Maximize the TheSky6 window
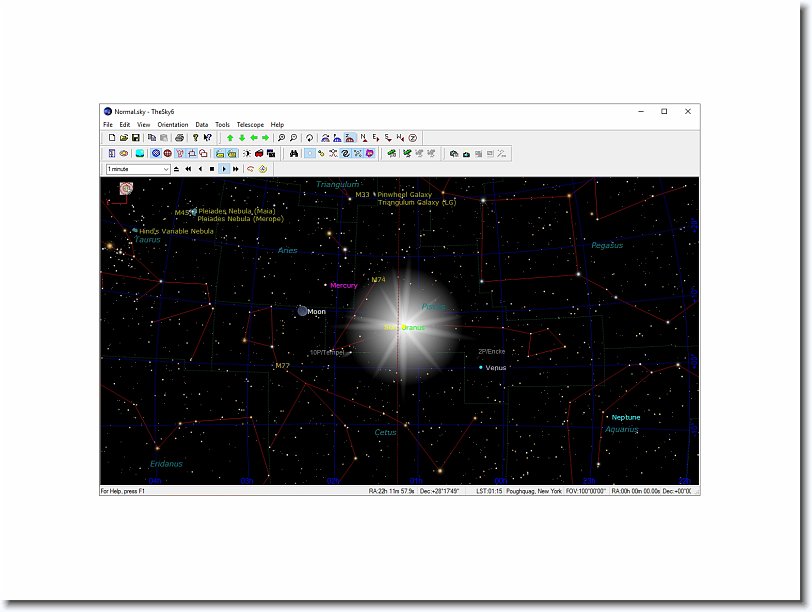This screenshot has height=612, width=812. coord(664,111)
